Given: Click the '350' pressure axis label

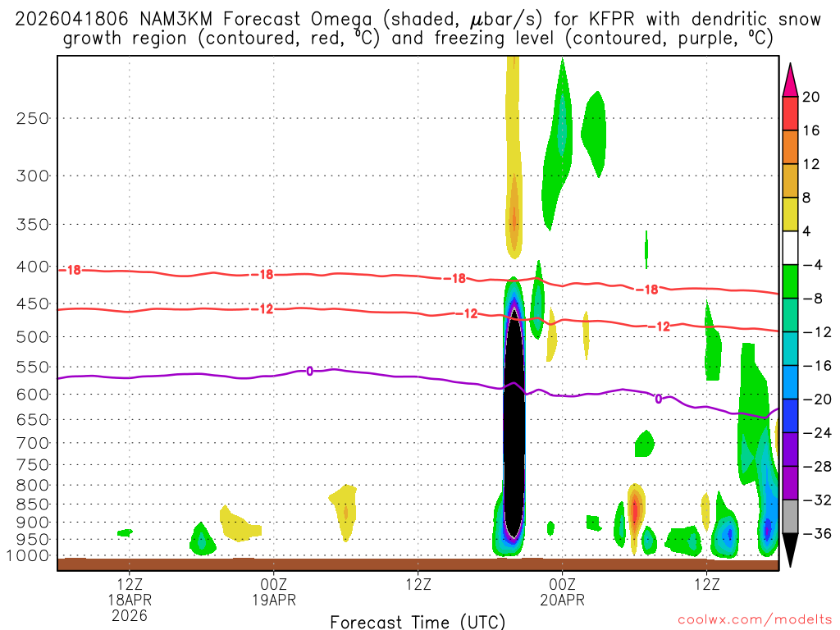Looking at the screenshot, I should coord(33,225).
